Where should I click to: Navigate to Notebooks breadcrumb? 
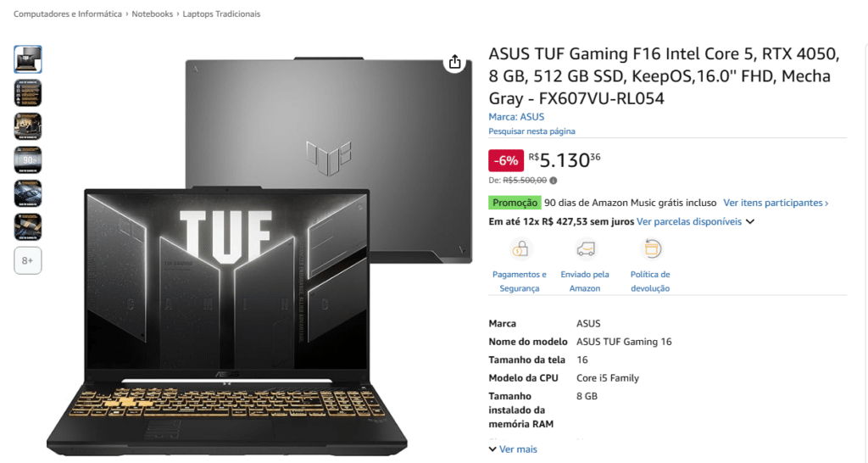click(153, 14)
